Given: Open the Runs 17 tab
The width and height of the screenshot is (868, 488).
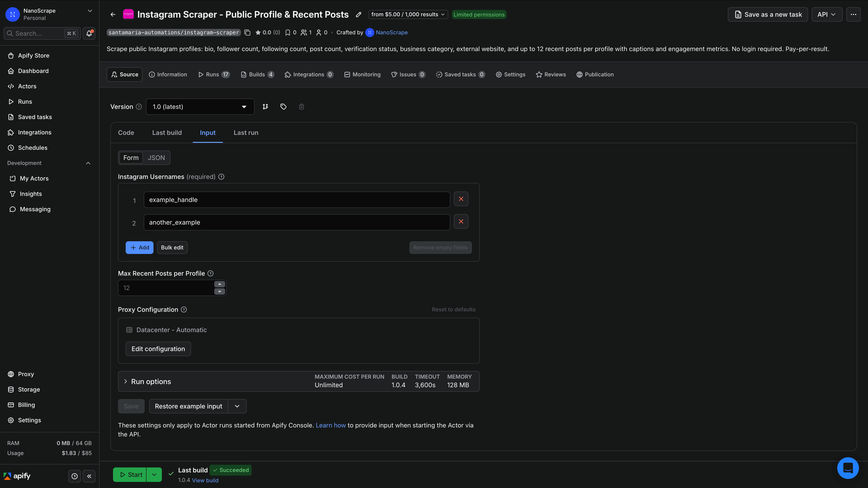Looking at the screenshot, I should [214, 74].
